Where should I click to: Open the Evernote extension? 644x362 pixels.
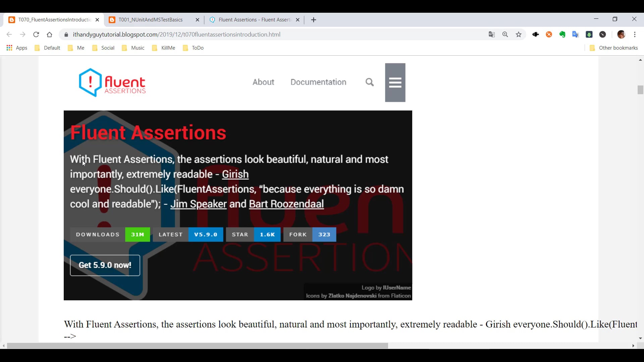[x=562, y=34]
